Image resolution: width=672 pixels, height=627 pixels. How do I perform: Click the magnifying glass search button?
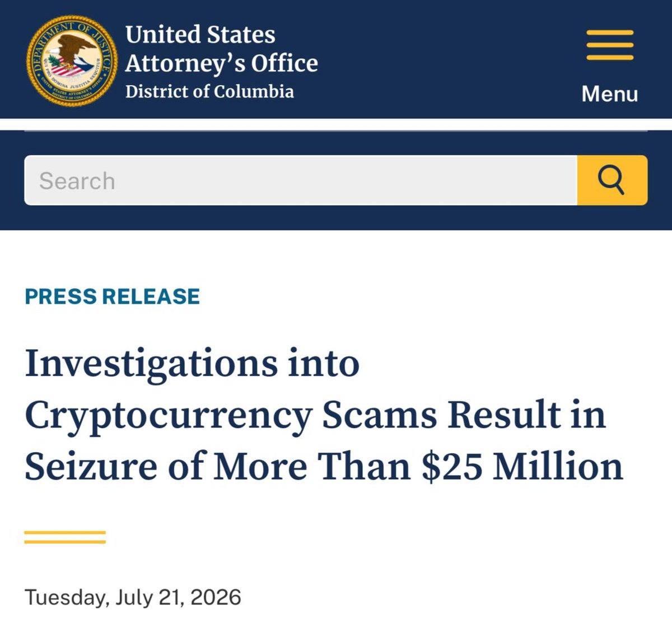pyautogui.click(x=612, y=180)
